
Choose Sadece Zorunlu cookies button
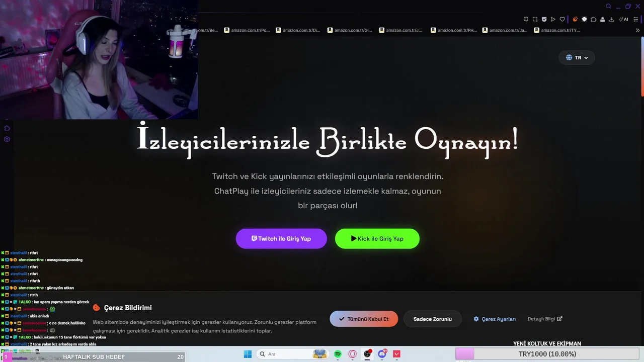pyautogui.click(x=433, y=319)
